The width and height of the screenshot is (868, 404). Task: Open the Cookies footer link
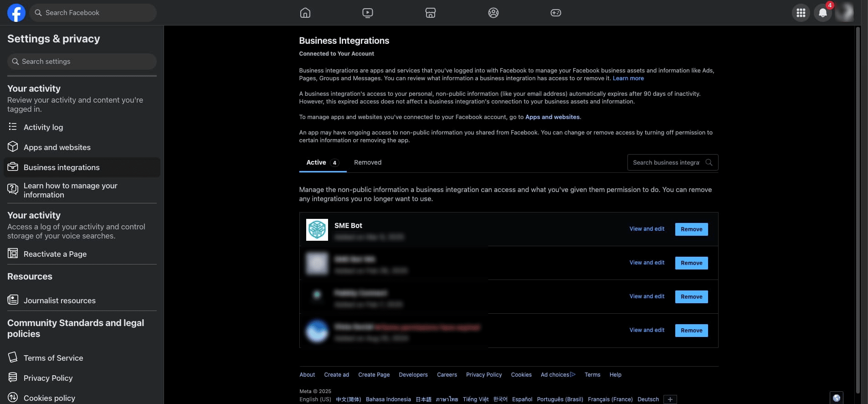tap(521, 375)
